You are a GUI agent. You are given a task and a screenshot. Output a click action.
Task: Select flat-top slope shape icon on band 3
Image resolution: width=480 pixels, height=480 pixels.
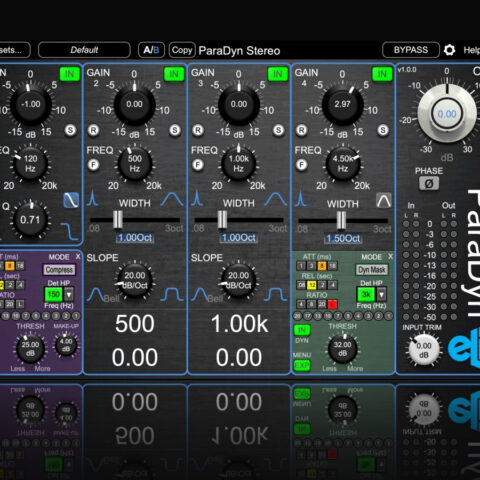point(276,295)
